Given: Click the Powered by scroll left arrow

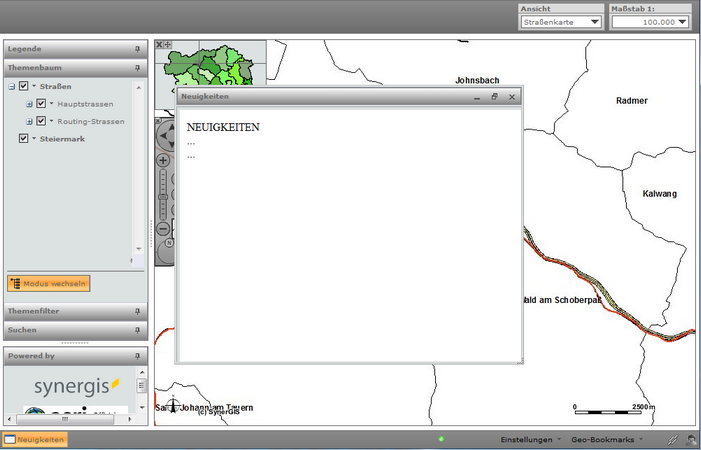Looking at the screenshot, I should click(11, 419).
